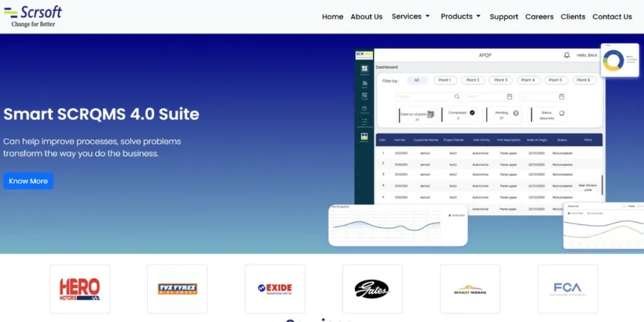This screenshot has width=644, height=322.
Task: Click the Part Production line chart card
Action: pyautogui.click(x=398, y=225)
